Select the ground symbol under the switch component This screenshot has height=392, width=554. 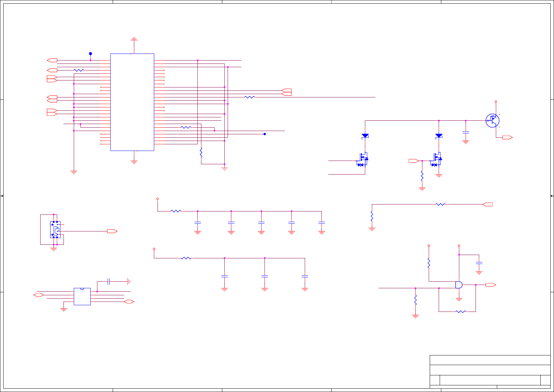tap(54, 249)
